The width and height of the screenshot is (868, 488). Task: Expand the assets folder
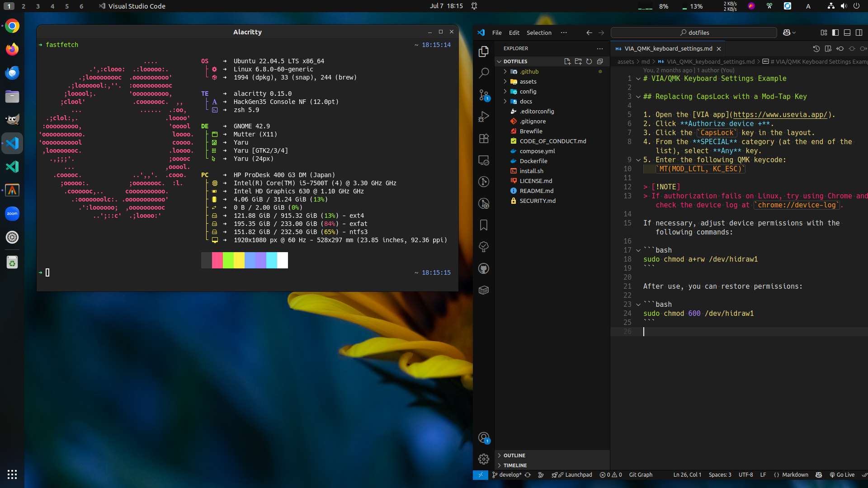tap(552, 81)
